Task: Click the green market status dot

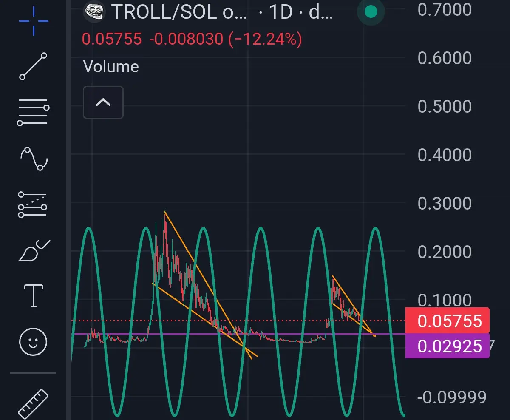Action: [371, 12]
